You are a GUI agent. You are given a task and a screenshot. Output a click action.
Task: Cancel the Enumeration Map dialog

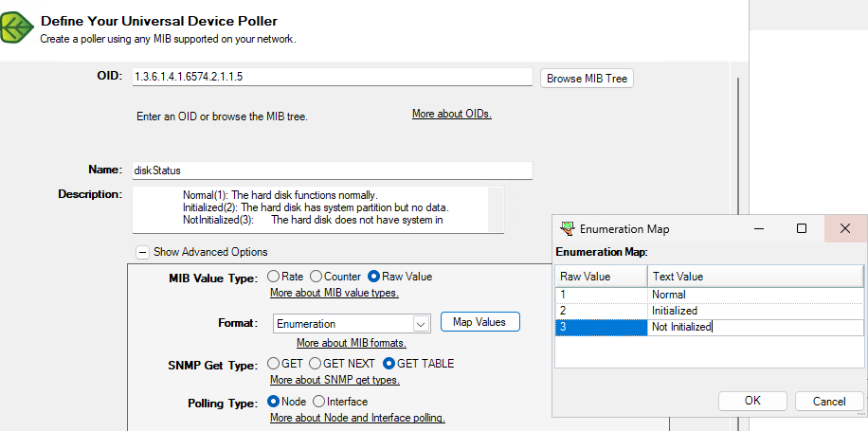(x=829, y=401)
